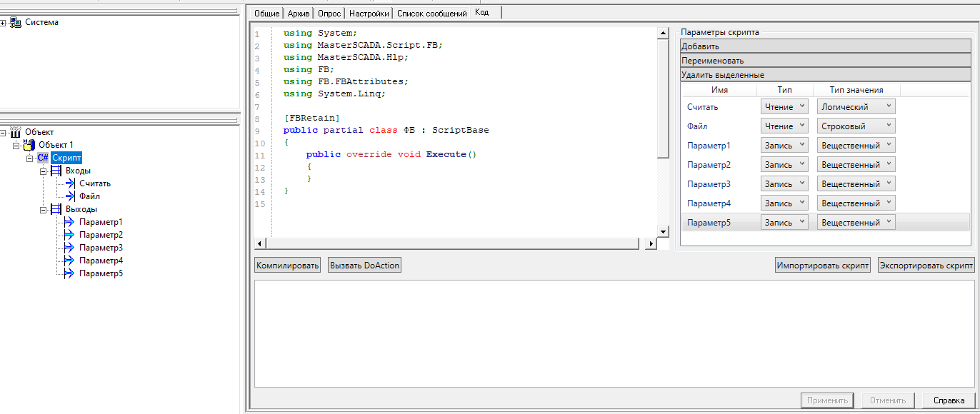
Task: Collapse the Скрипт tree node
Action: click(30, 158)
